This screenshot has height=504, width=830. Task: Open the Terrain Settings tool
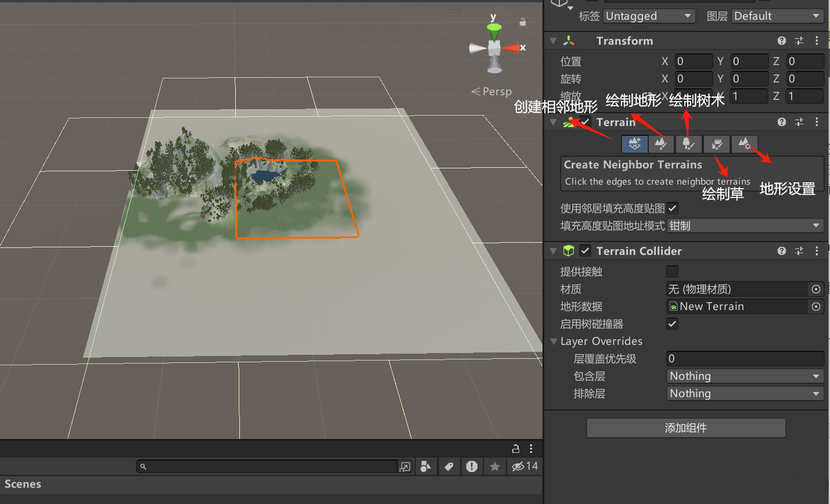[x=744, y=143]
